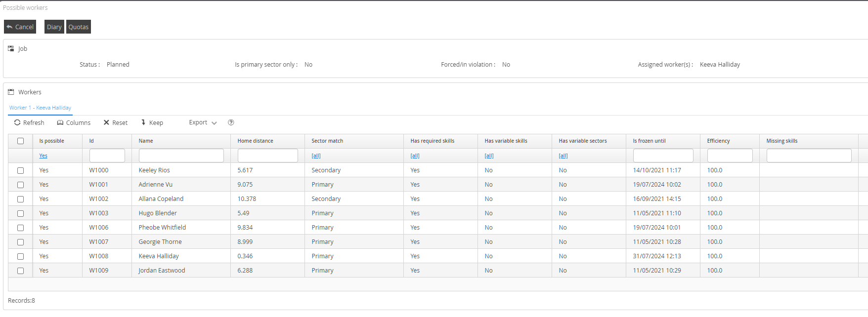The height and width of the screenshot is (317, 868).
Task: Click the Keep pin icon
Action: (x=143, y=122)
